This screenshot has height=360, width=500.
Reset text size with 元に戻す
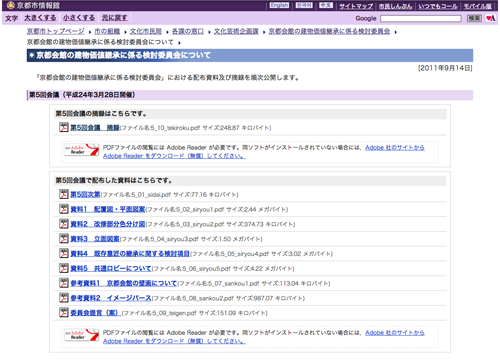tap(114, 18)
